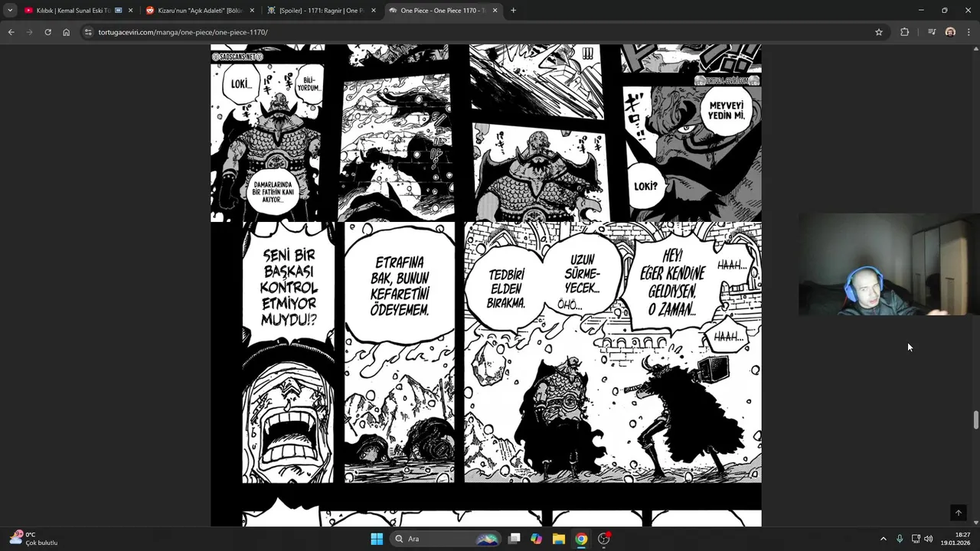Viewport: 980px width, 551px height.
Task: Open the Chrome extensions menu
Action: pyautogui.click(x=905, y=32)
